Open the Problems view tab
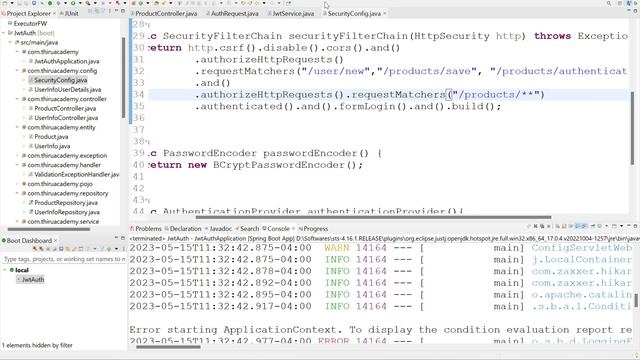The height and width of the screenshot is (360, 640). tap(146, 229)
